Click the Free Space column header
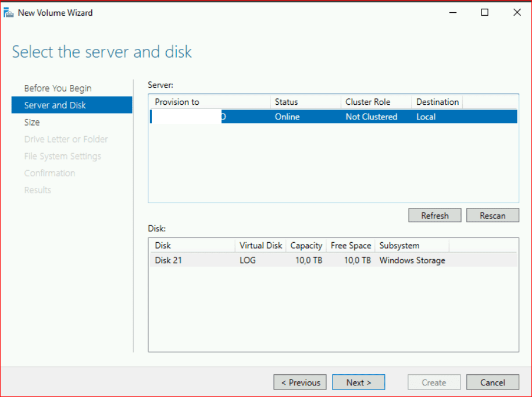This screenshot has height=397, width=532. click(351, 246)
